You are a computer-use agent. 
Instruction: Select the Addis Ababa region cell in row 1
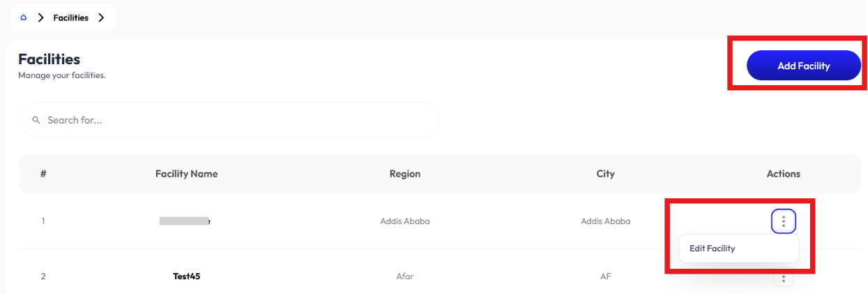click(x=405, y=221)
